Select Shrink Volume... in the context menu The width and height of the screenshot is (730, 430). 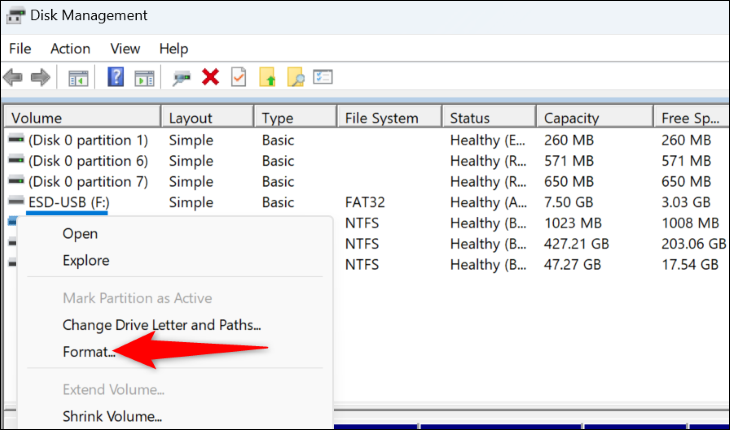point(112,416)
